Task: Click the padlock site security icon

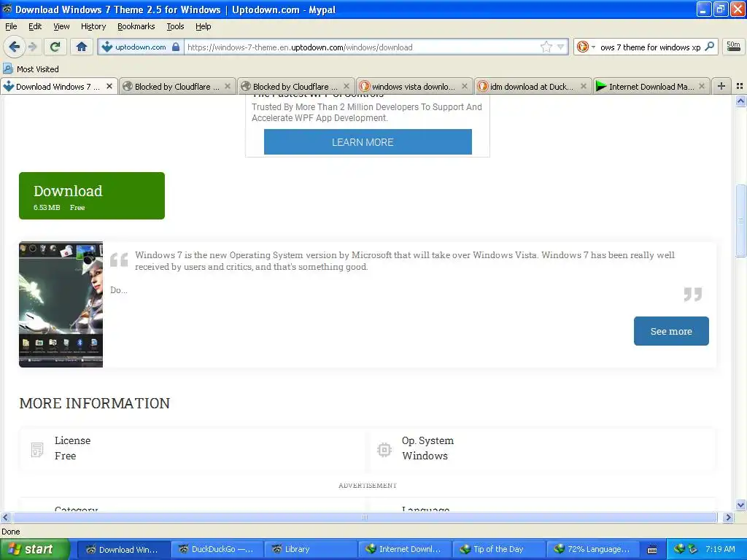Action: point(176,47)
